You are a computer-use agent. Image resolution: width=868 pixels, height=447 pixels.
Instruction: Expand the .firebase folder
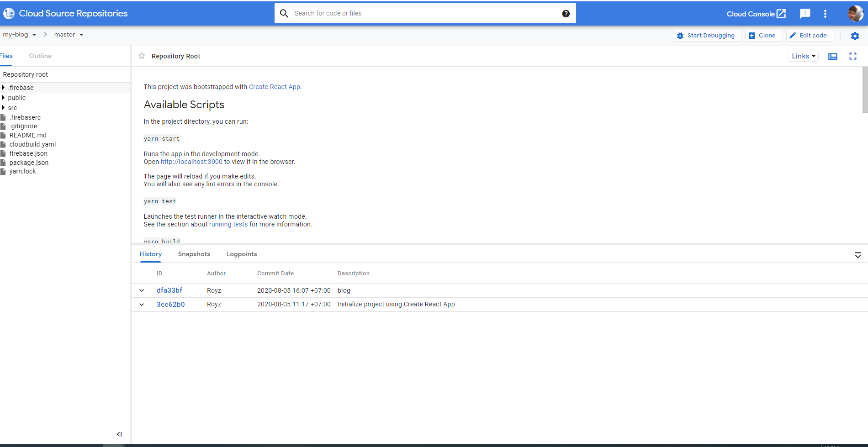pos(4,88)
